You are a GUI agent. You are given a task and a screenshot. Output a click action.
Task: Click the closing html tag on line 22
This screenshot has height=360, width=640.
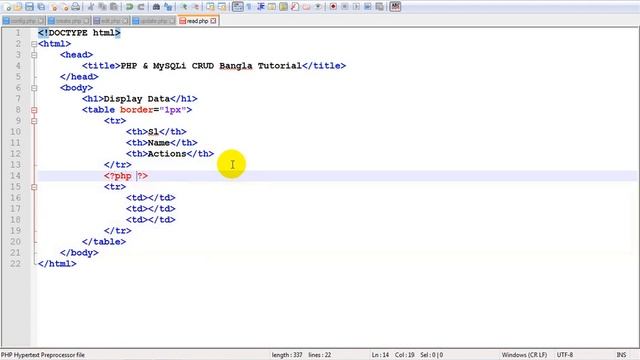[57, 264]
